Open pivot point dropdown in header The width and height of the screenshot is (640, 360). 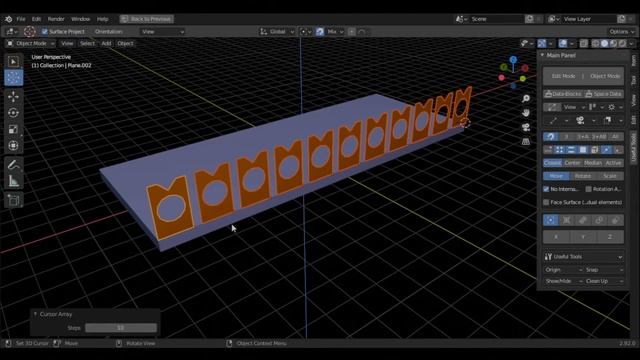click(x=306, y=31)
